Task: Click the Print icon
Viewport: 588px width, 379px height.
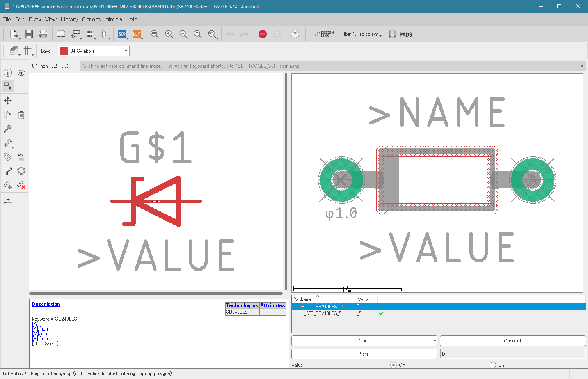Action: point(43,34)
